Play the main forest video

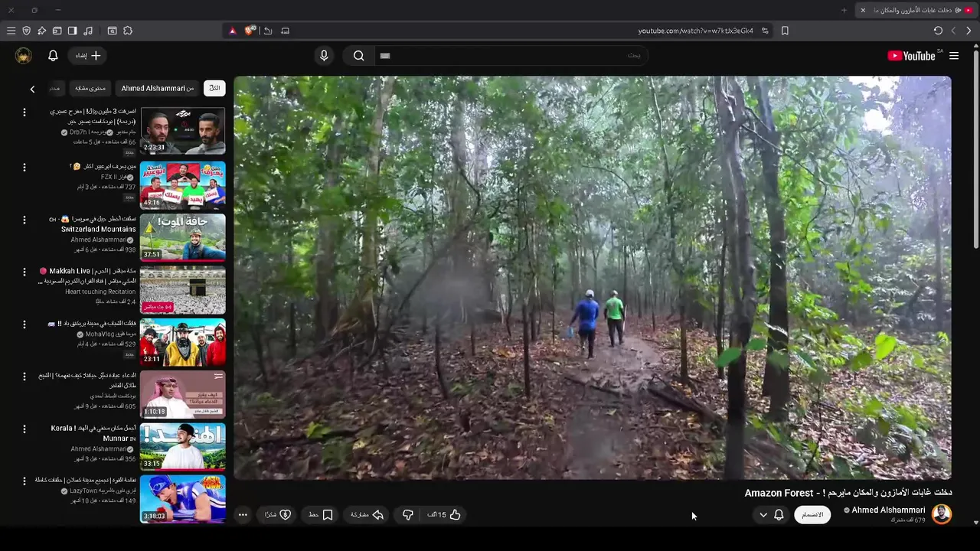point(593,278)
